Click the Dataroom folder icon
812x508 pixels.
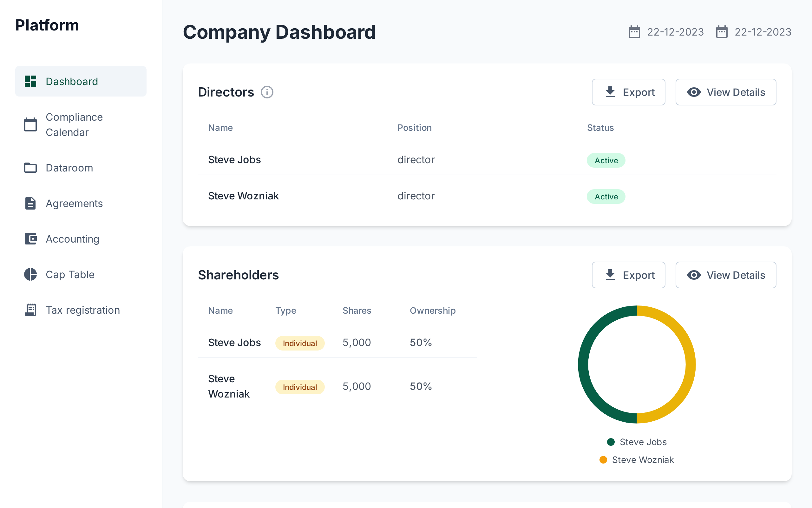tap(30, 168)
